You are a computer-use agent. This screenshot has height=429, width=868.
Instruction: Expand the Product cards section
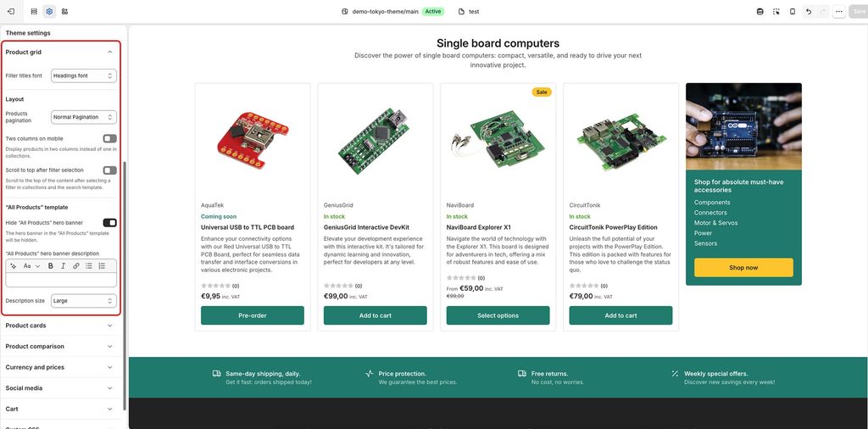pyautogui.click(x=59, y=326)
